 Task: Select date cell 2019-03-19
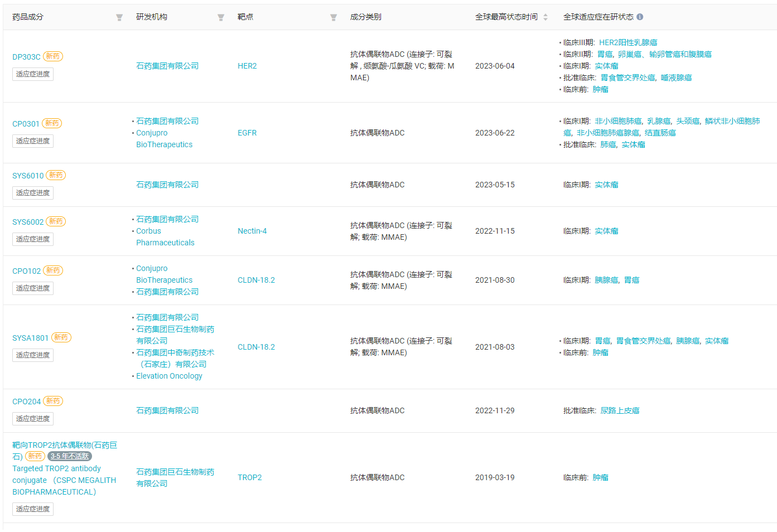point(495,477)
